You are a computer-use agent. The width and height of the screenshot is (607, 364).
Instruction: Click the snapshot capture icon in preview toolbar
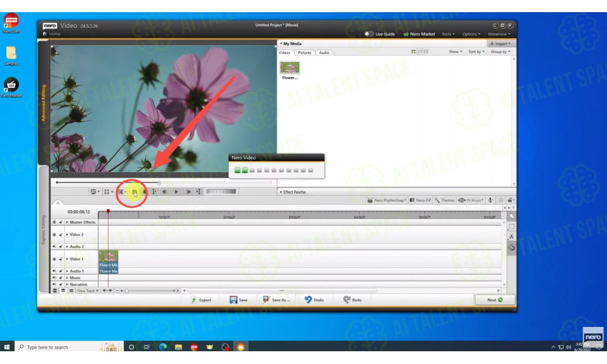(x=134, y=192)
